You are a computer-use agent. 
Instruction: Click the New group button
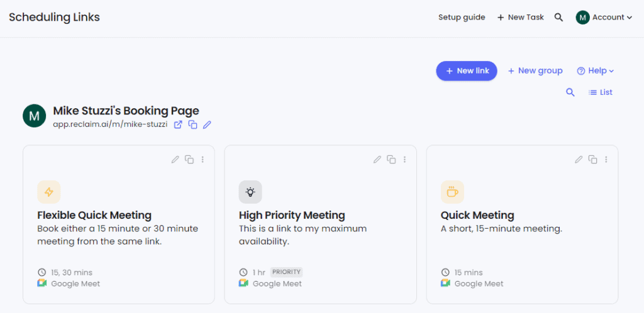tap(535, 70)
